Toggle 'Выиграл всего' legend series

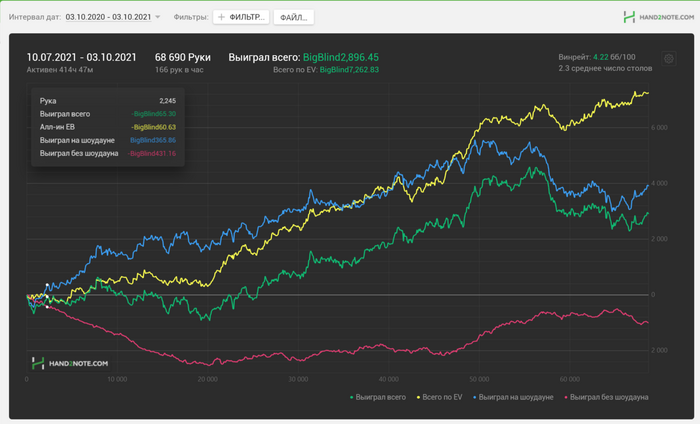tap(378, 397)
